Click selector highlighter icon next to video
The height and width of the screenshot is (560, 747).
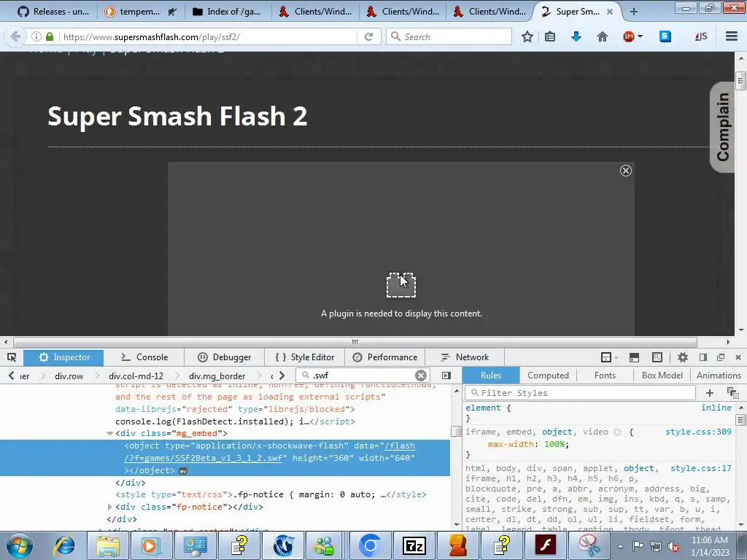click(618, 432)
